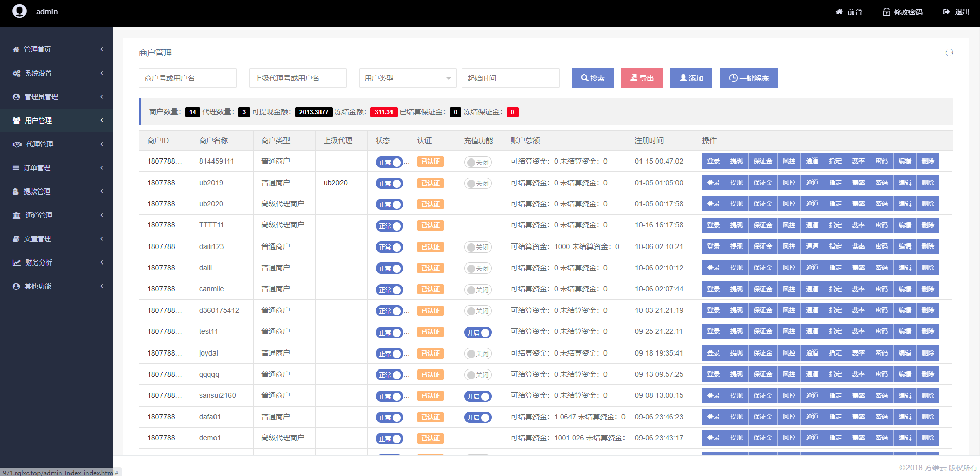
Task: Click the 系统设置 gears icon in the sidebar
Action: tap(16, 73)
